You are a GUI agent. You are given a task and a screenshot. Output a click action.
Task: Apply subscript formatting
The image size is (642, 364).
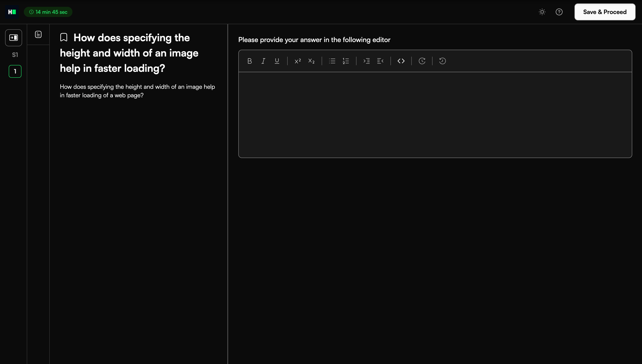(x=311, y=61)
